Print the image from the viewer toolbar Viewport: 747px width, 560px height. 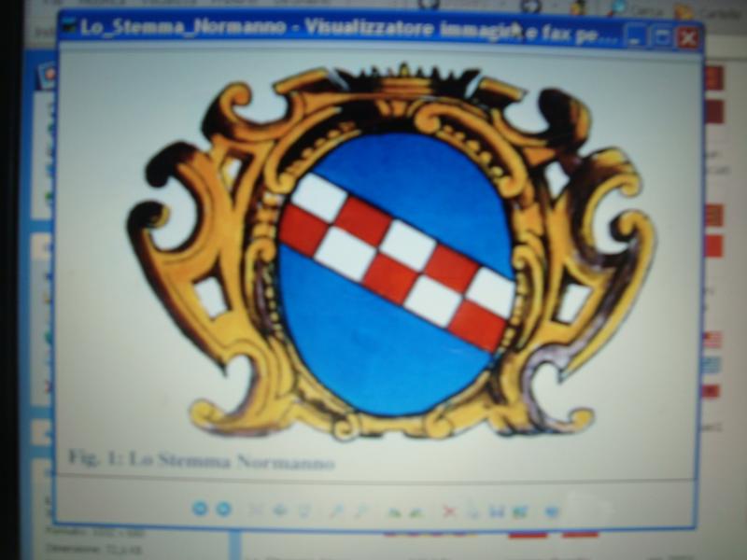click(472, 511)
